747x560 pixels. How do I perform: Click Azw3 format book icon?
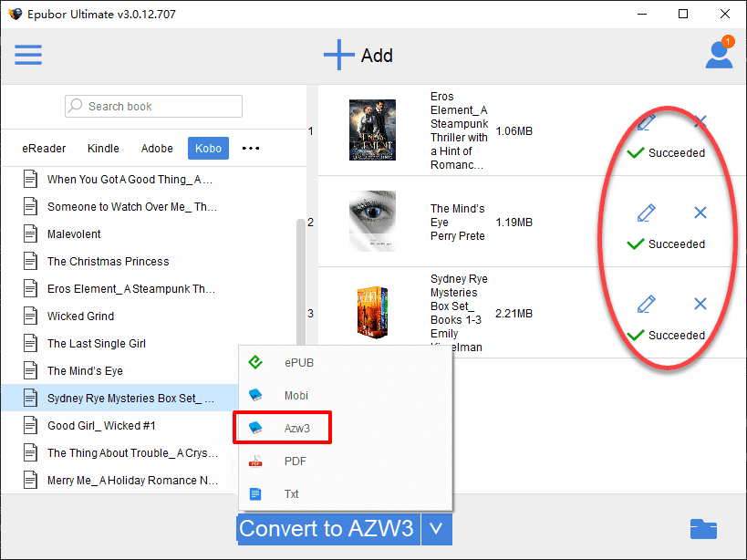255,428
